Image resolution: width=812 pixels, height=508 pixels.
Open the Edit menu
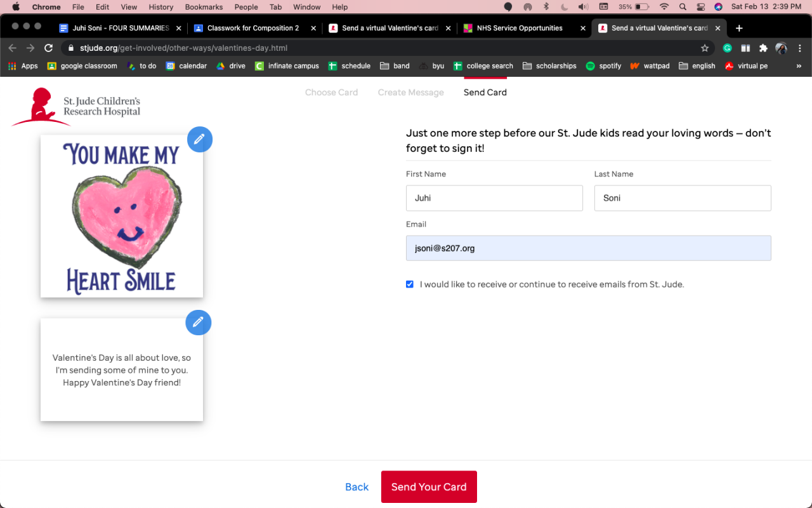(102, 7)
